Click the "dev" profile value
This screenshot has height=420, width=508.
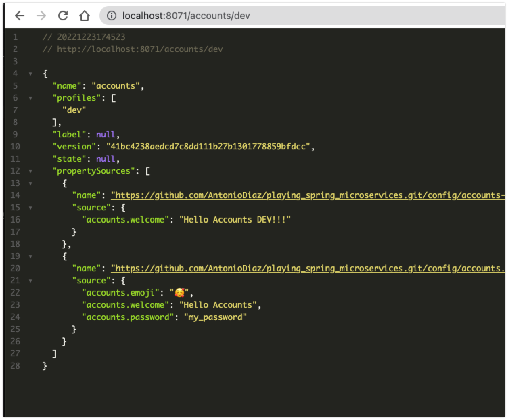[x=74, y=110]
